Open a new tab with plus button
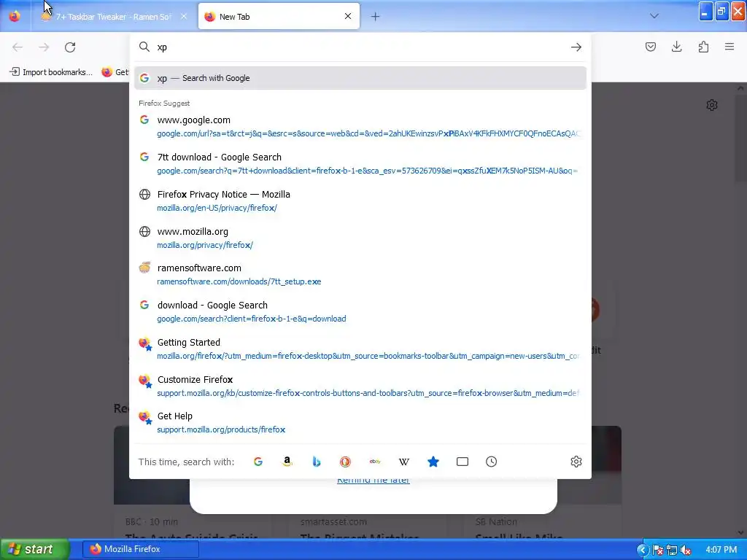 point(376,17)
